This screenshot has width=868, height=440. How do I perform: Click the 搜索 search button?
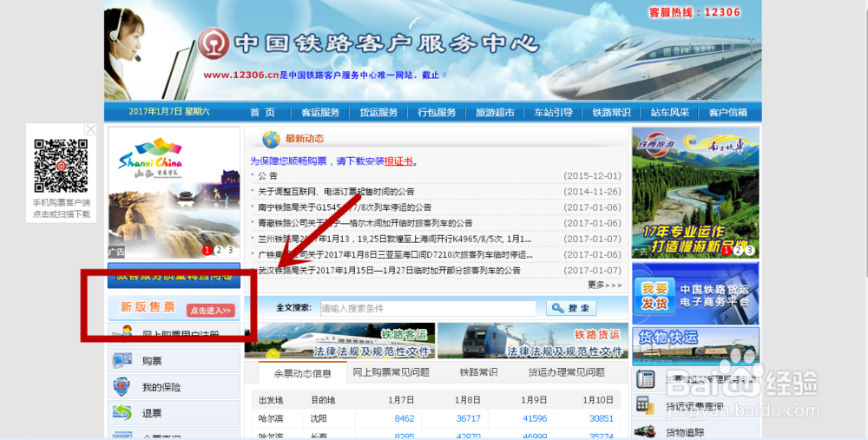(x=571, y=308)
